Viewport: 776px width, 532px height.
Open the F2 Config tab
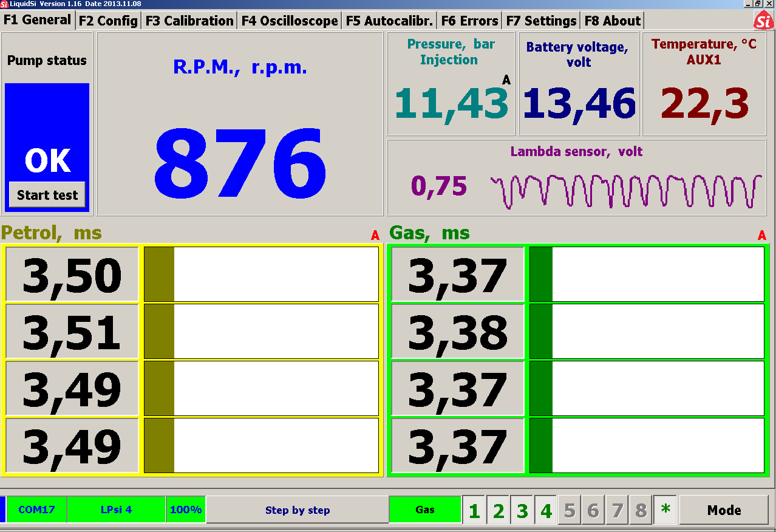tap(108, 21)
